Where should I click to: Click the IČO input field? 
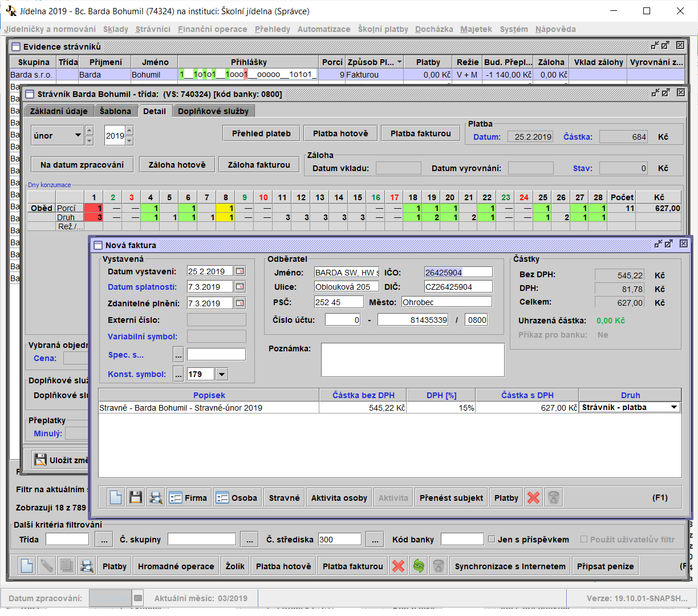[x=458, y=272]
